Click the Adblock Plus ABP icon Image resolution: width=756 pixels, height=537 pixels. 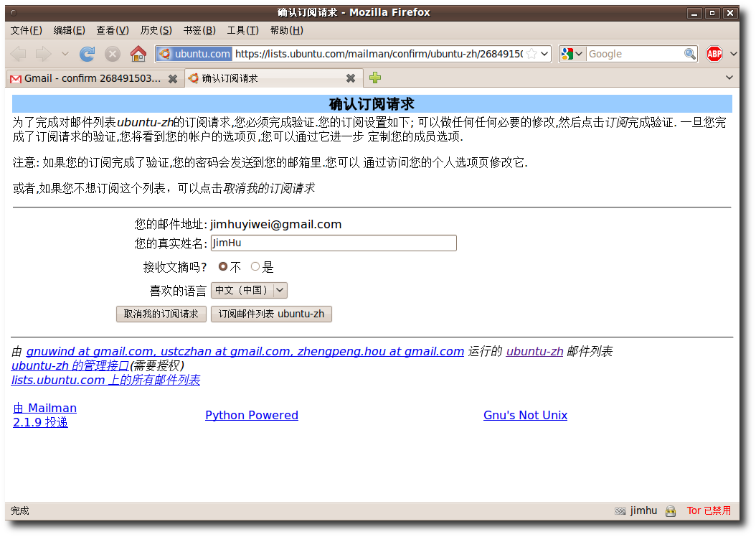[x=714, y=54]
